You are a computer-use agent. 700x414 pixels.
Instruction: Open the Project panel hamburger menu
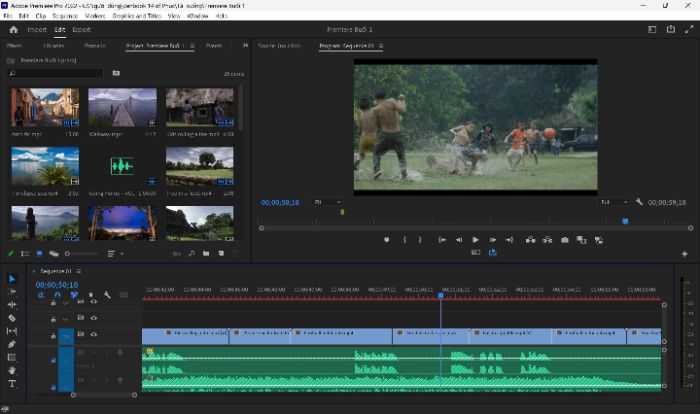click(x=192, y=46)
